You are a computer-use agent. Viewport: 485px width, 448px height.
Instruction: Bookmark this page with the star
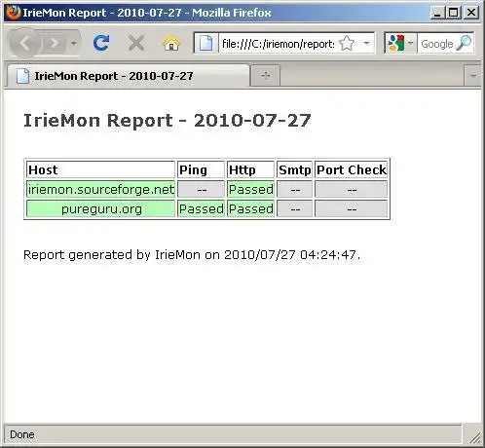[x=347, y=43]
